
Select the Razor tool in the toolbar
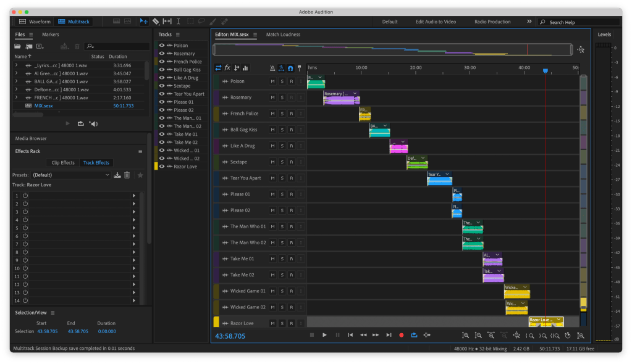click(156, 22)
